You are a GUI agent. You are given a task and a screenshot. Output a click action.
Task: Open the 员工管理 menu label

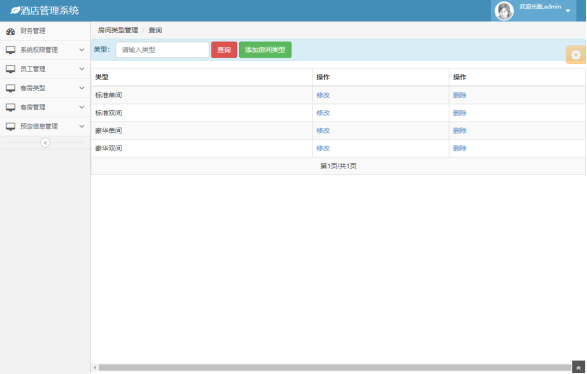tap(33, 69)
